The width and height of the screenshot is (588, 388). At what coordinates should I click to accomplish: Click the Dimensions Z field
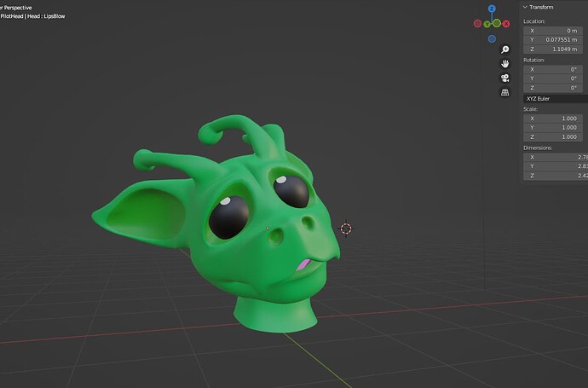pos(556,176)
